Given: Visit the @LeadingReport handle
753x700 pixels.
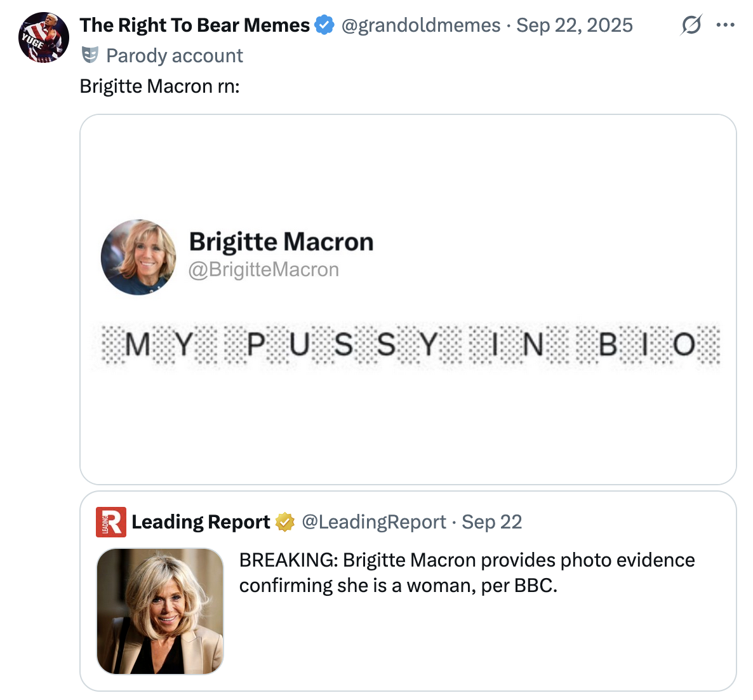Looking at the screenshot, I should [374, 522].
